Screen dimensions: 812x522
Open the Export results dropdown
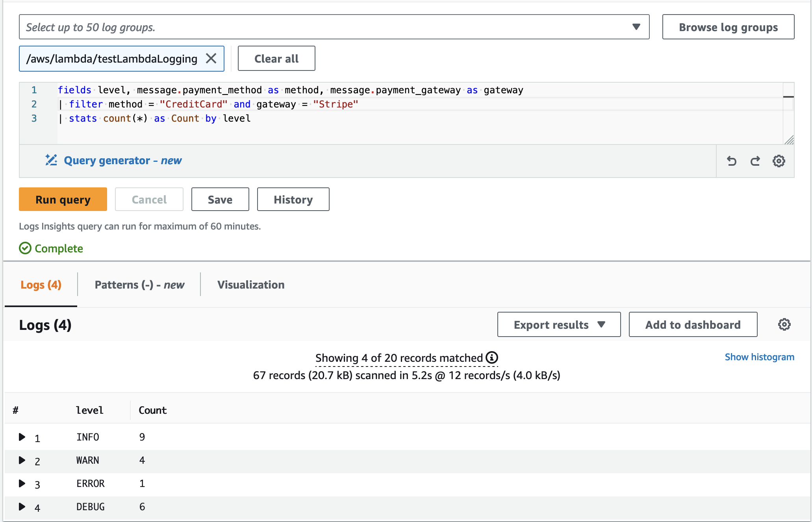tap(559, 324)
